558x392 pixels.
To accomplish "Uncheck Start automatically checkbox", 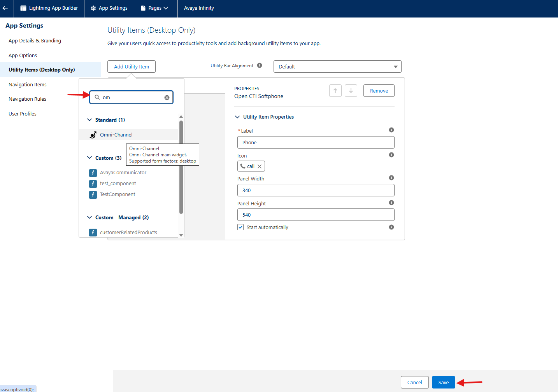I will 240,227.
